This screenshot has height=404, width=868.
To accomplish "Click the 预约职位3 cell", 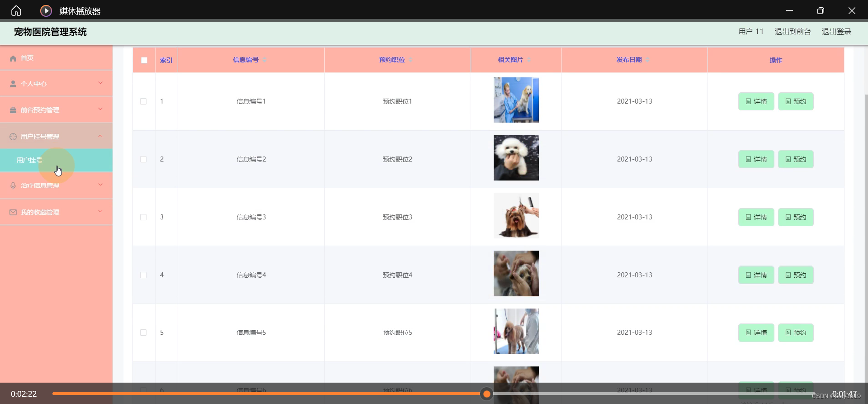I will click(397, 217).
